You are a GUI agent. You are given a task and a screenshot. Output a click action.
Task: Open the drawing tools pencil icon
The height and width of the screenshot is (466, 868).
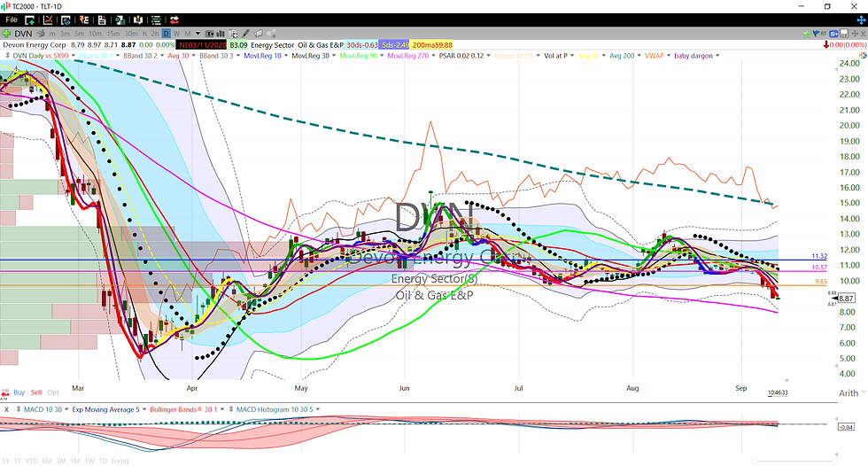(x=245, y=34)
